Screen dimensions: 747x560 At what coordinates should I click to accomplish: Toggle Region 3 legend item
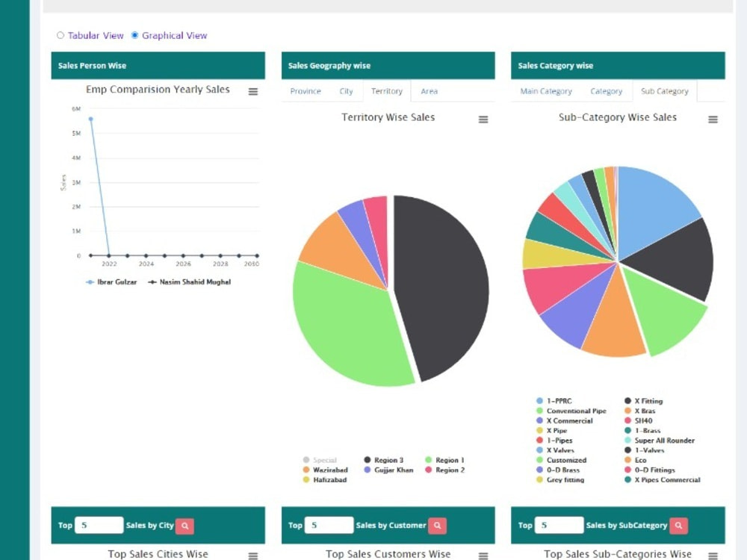(x=384, y=460)
